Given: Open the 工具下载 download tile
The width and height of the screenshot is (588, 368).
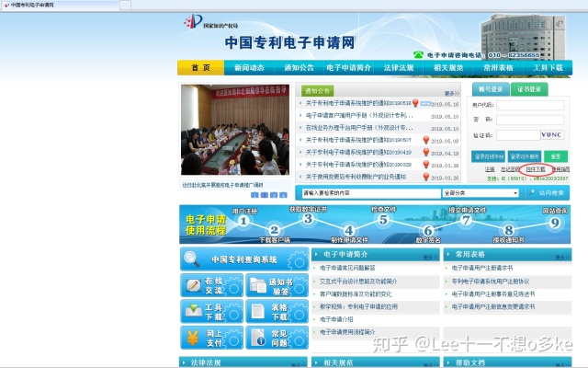Looking at the screenshot, I should pos(212,312).
